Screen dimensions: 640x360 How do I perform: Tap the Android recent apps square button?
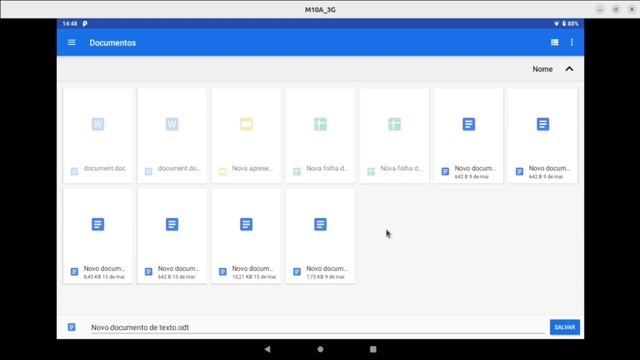373,349
